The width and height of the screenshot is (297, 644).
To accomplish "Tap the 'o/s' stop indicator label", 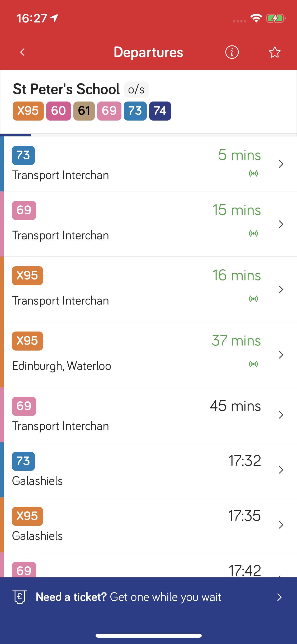I will click(136, 90).
